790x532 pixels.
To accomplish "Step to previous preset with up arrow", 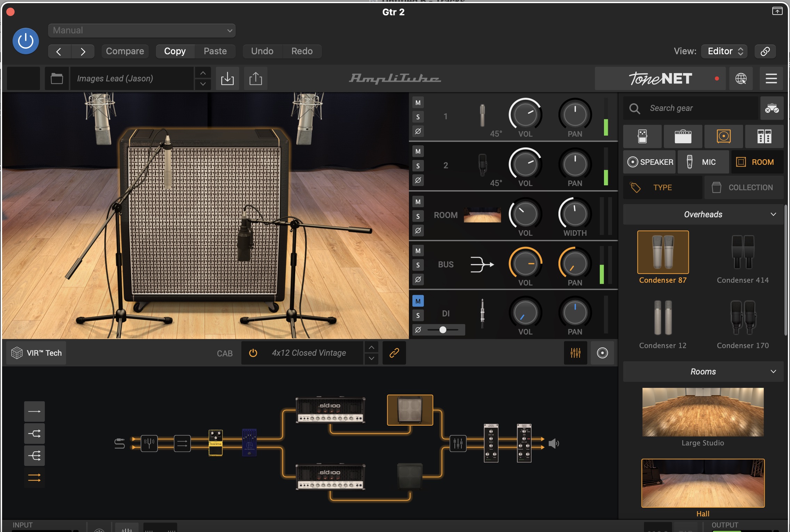I will point(203,73).
